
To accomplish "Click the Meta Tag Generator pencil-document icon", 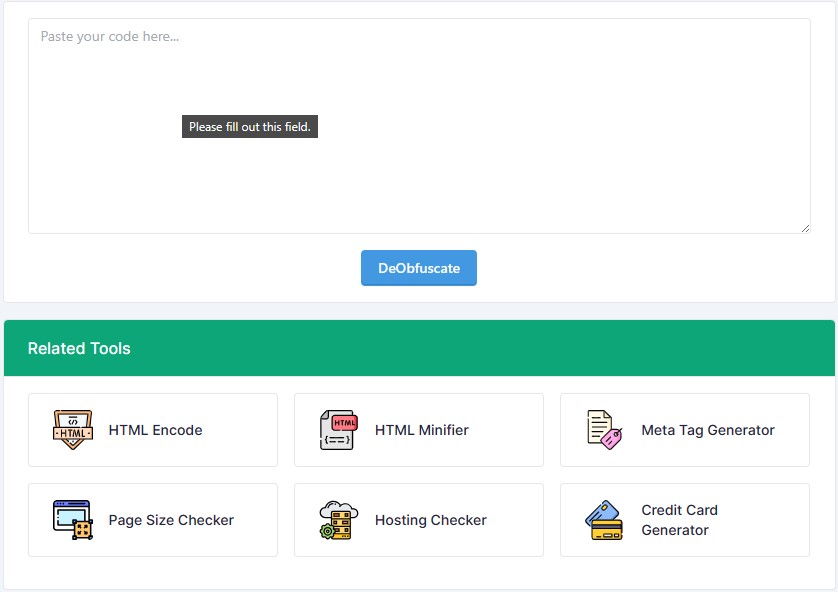I will [602, 430].
